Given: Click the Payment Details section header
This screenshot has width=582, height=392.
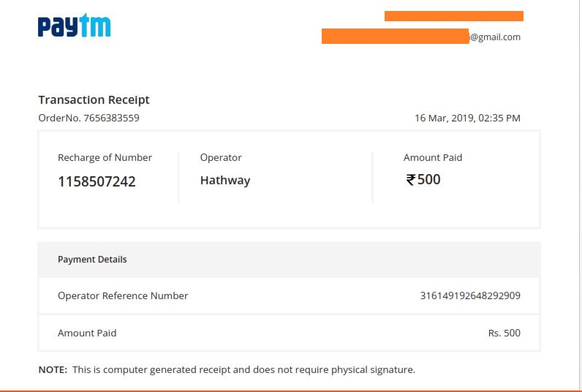Looking at the screenshot, I should pyautogui.click(x=92, y=260).
